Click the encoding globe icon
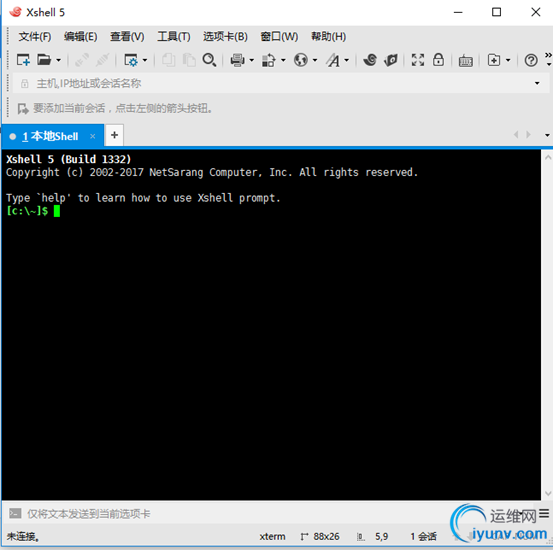553x550 pixels. point(301,60)
